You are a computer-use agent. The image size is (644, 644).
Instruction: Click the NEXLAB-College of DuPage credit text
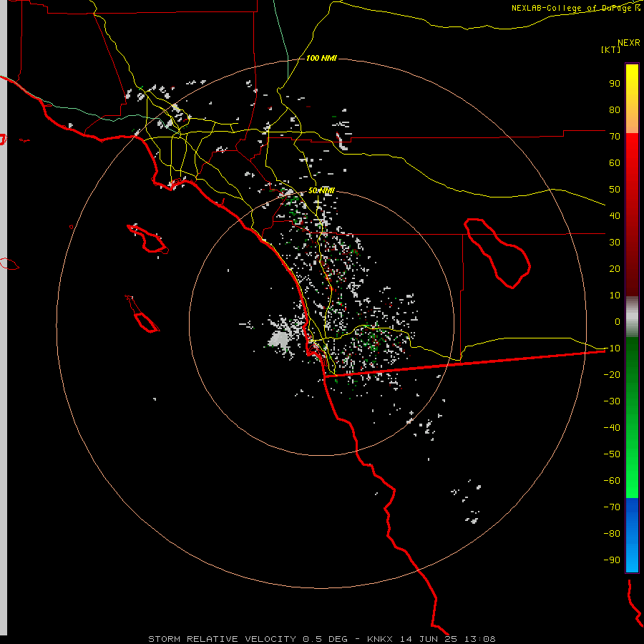(x=575, y=8)
